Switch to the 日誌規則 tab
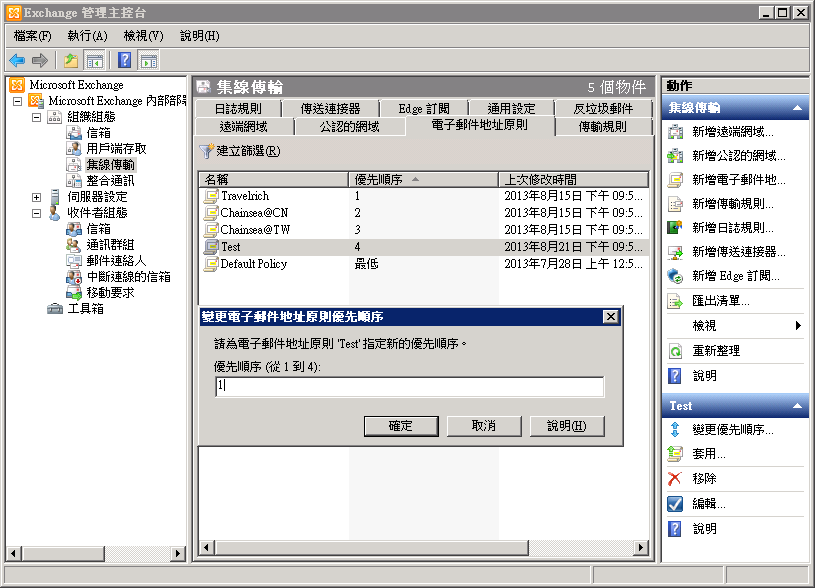The width and height of the screenshot is (815, 588). click(x=238, y=109)
